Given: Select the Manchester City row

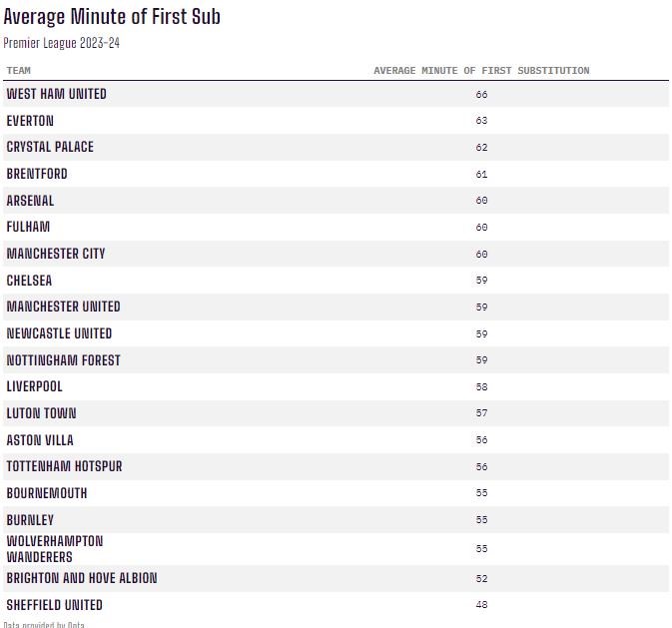Looking at the screenshot, I should point(56,254).
